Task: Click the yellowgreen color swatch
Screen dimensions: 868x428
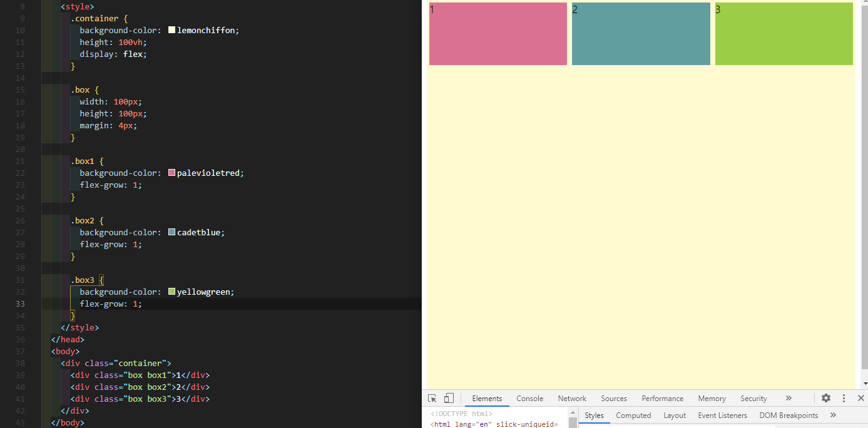Action: (x=172, y=292)
